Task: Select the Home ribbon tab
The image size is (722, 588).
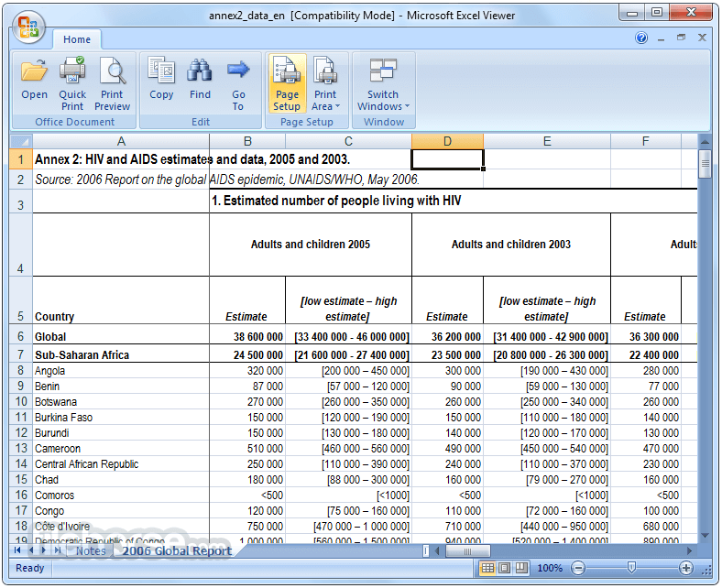Action: coord(77,39)
